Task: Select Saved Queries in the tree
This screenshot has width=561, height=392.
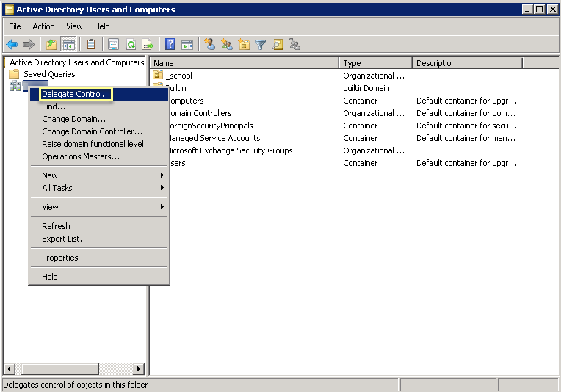Action: point(48,74)
